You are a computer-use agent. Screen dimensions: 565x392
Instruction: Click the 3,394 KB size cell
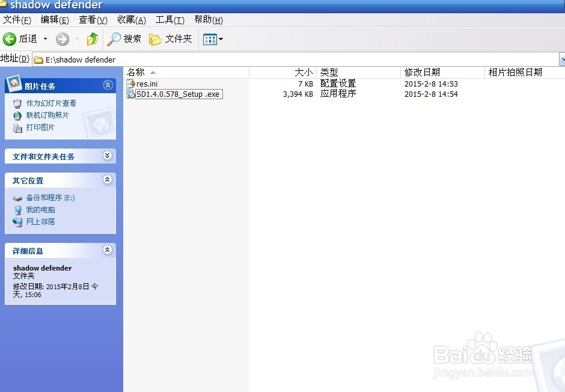(298, 94)
